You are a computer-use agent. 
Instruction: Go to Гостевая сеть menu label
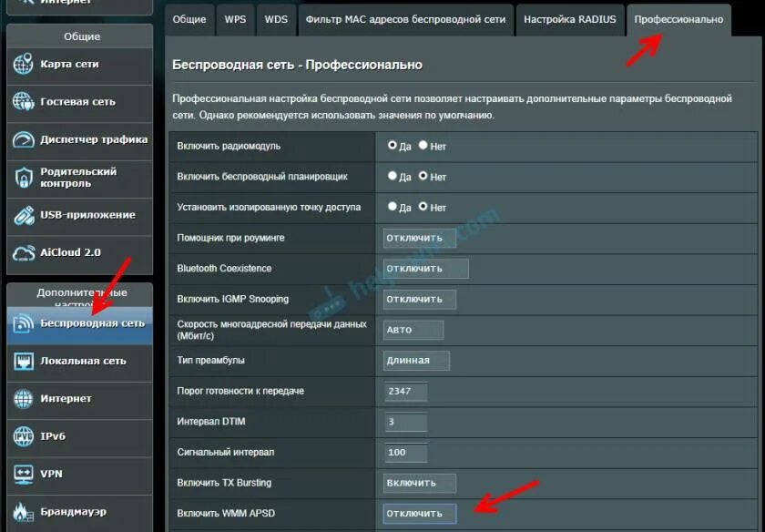tap(77, 101)
